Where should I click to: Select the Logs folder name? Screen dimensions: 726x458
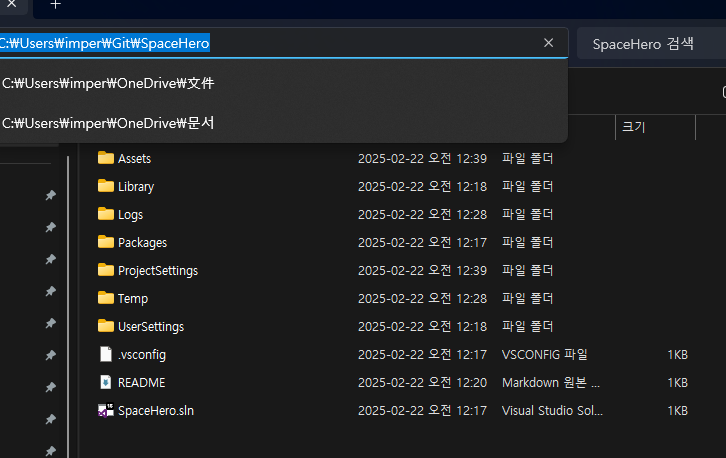pos(130,215)
